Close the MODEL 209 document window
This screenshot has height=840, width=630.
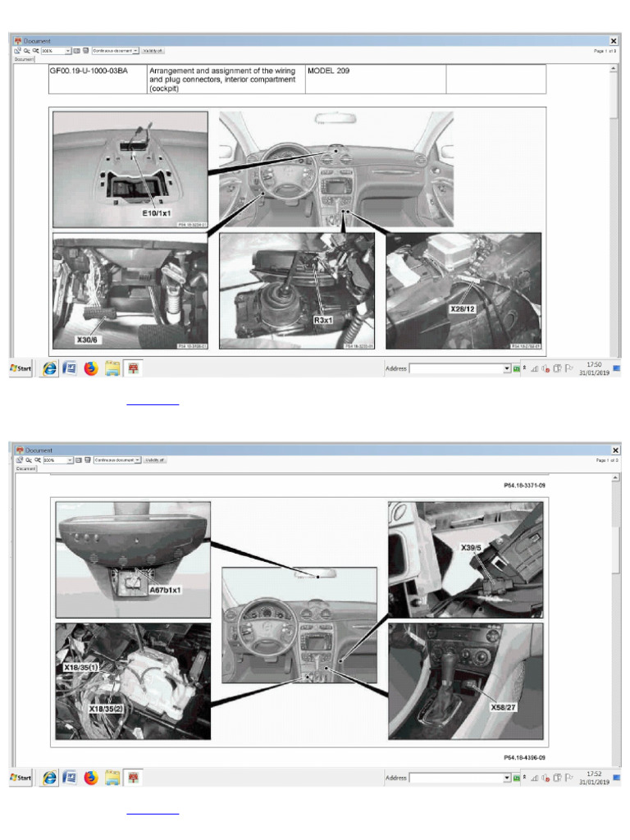(x=614, y=41)
